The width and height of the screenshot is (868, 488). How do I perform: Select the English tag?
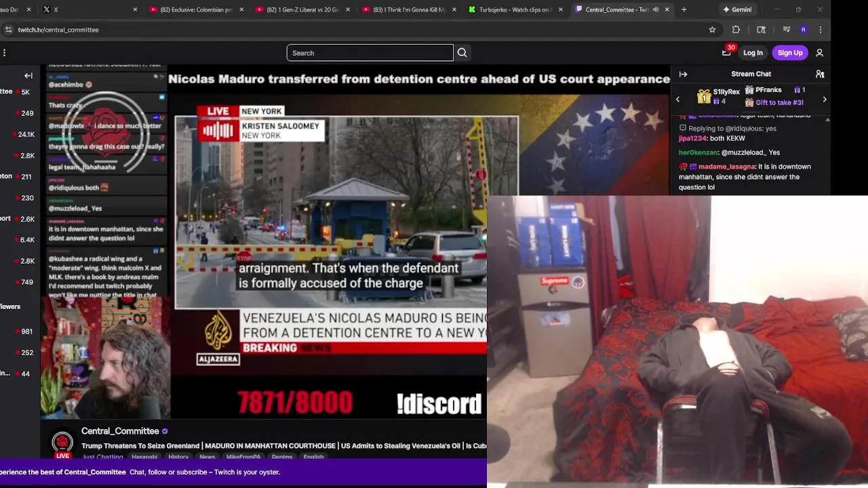click(x=313, y=457)
